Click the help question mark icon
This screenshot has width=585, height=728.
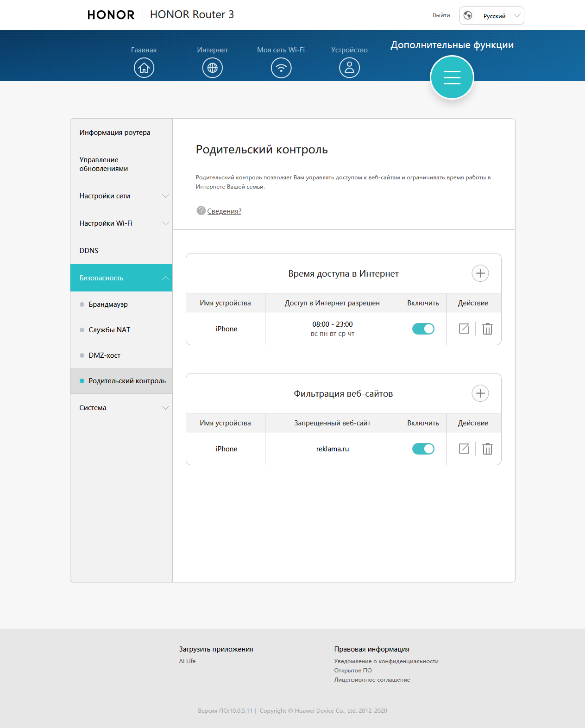click(201, 210)
